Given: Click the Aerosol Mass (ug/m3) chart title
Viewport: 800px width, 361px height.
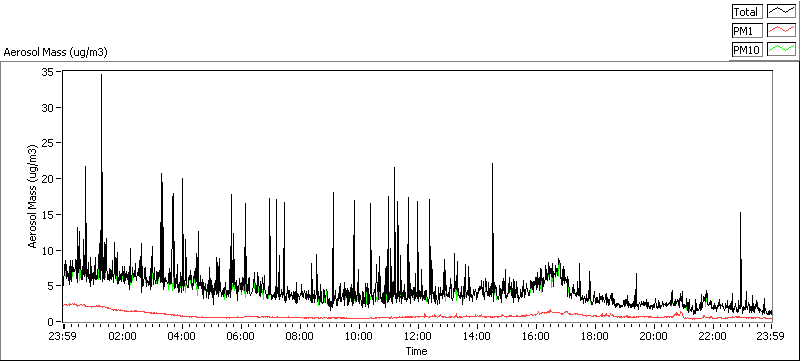Looking at the screenshot, I should click(x=55, y=52).
